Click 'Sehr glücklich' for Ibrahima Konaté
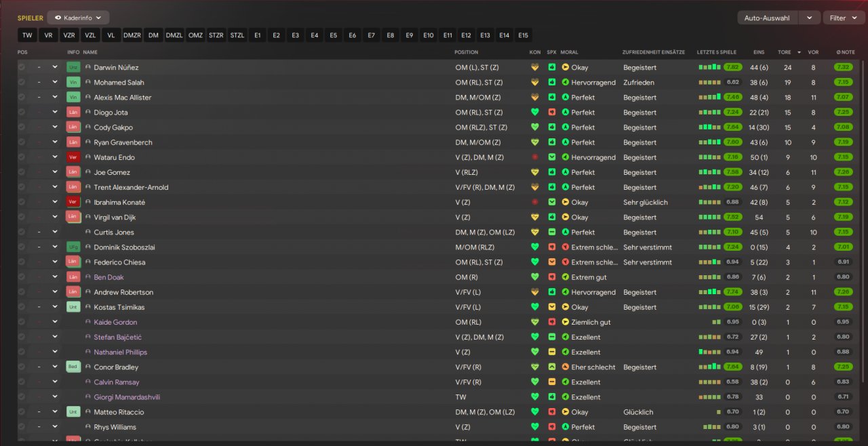This screenshot has width=868, height=446. [646, 202]
